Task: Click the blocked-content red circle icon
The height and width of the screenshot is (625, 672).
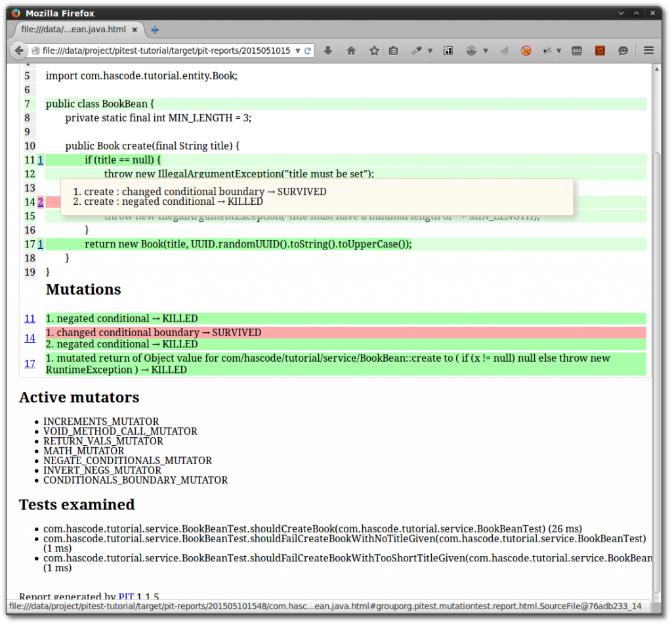Action: click(524, 51)
